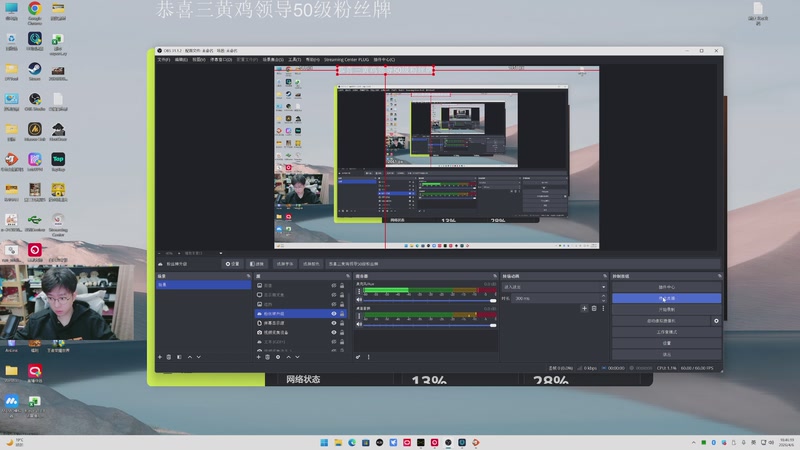Add a new scene with the Scenes plus icon
800x450 pixels.
(160, 357)
